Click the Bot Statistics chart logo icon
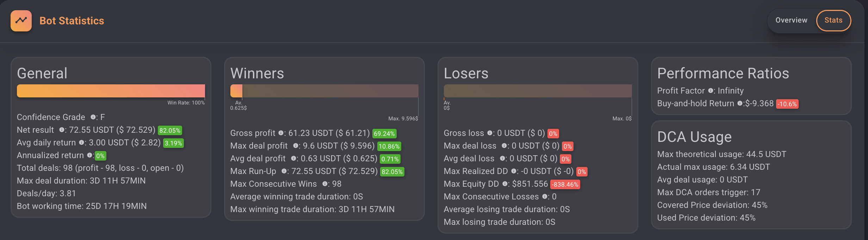Screen dimensions: 868x240 point(21,21)
